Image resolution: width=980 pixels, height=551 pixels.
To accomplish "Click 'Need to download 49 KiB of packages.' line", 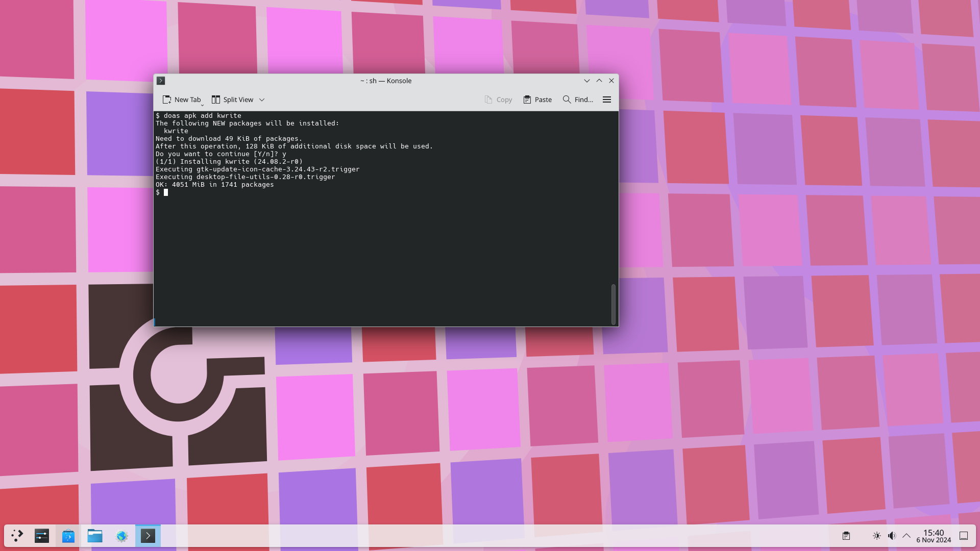I will pyautogui.click(x=229, y=139).
